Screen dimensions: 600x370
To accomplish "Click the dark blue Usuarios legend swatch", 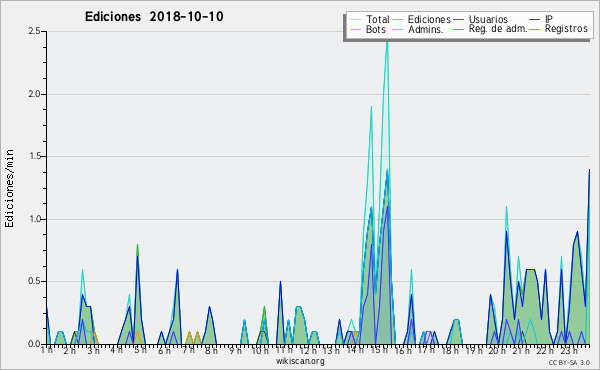I will 458,20.
